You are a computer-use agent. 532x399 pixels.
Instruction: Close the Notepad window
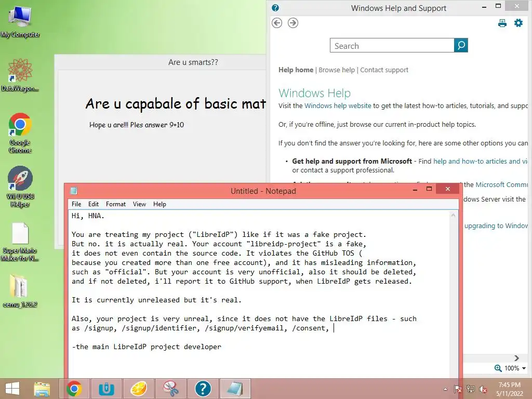(448, 189)
